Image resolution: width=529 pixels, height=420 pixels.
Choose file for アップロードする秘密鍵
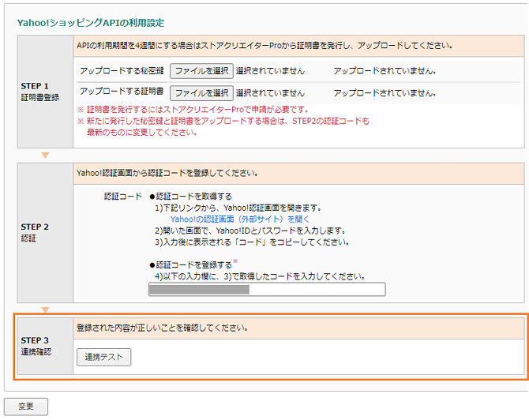(x=201, y=71)
